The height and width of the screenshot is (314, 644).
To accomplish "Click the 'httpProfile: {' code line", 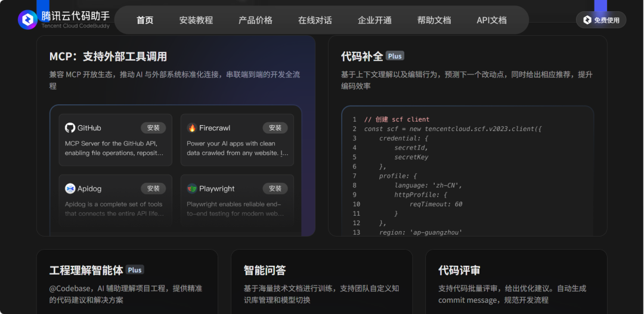I will 420,195.
